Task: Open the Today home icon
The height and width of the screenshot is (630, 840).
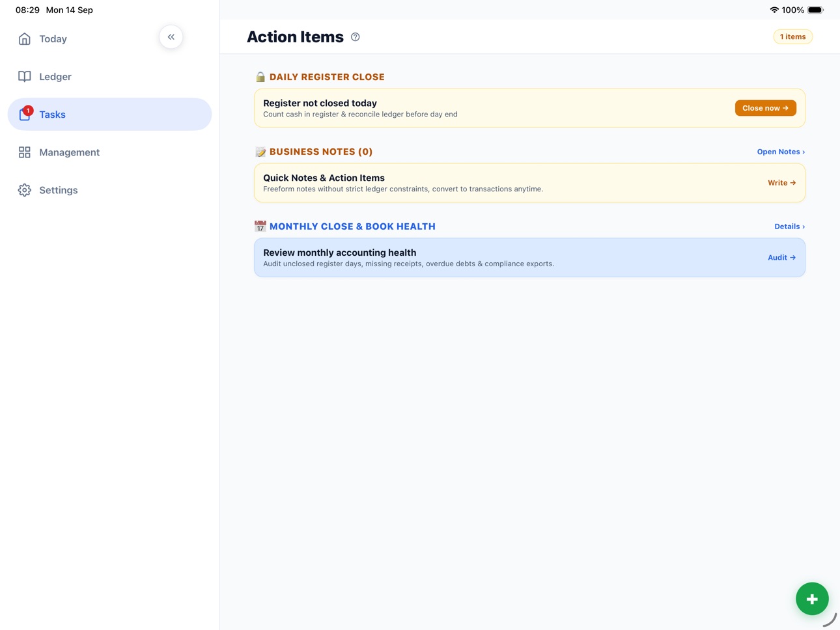Action: coord(25,39)
